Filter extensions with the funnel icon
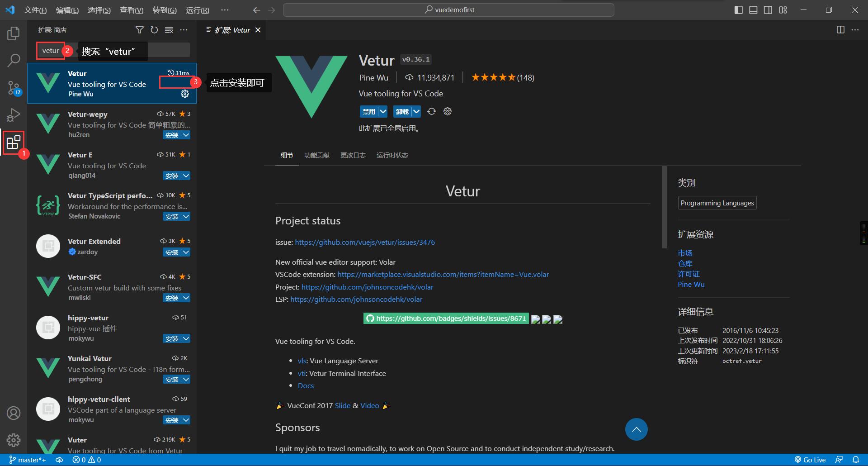The image size is (868, 466). coord(140,30)
